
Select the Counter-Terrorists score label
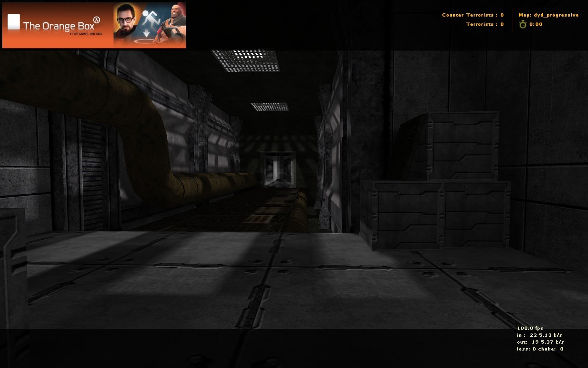(x=473, y=15)
